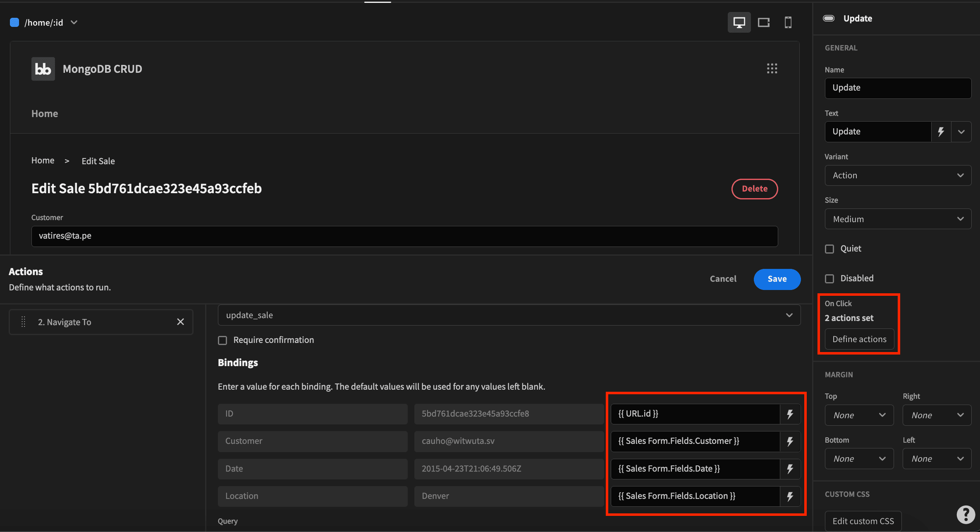Open the update_sale query dropdown
The width and height of the screenshot is (980, 532).
[509, 315]
